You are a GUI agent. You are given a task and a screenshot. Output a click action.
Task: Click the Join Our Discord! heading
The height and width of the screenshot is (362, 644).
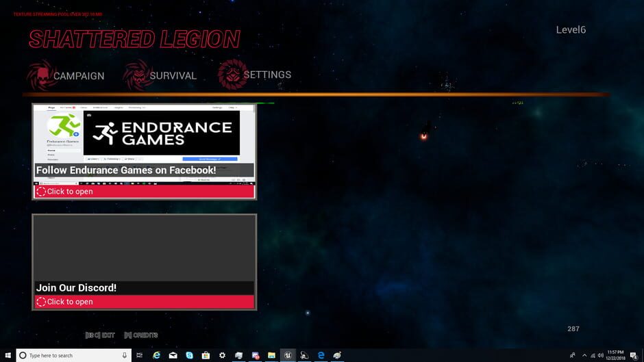point(77,287)
